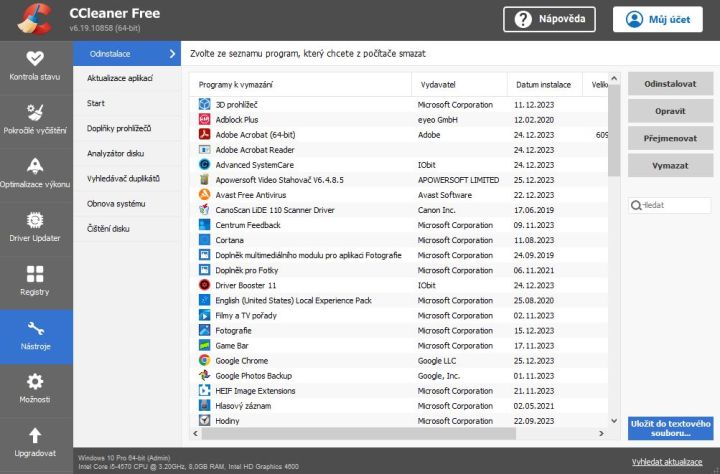Click the vertical scrollbar thumb
The height and width of the screenshot is (474, 720).
coord(614,130)
